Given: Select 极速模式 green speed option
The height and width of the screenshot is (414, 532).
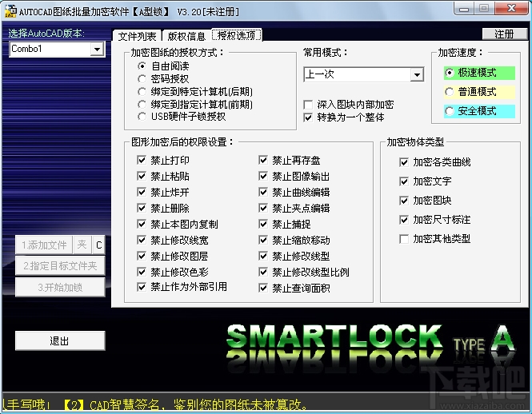Looking at the screenshot, I should coord(479,73).
